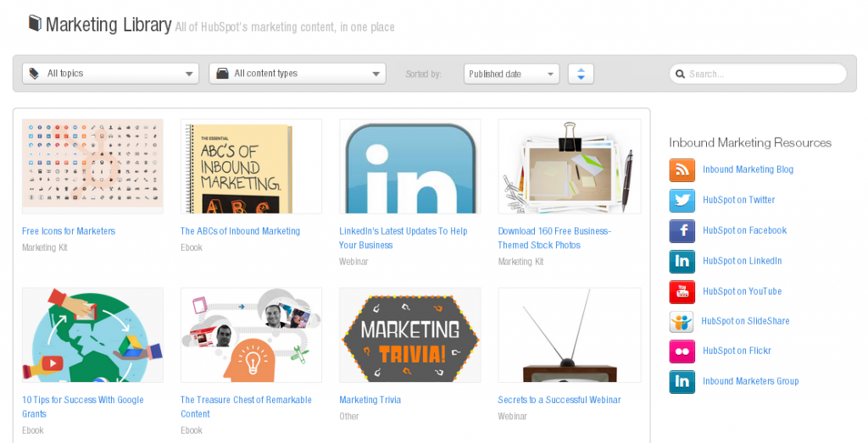Visit HubSpot on Flickr link
The image size is (868, 443).
(x=737, y=352)
